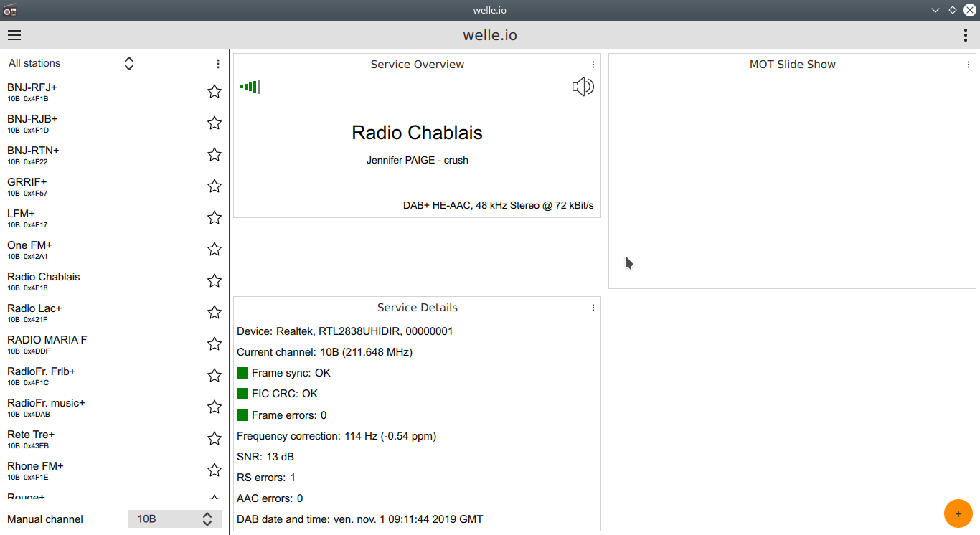This screenshot has width=980, height=535.
Task: Favorite the BNJ-RJB+ station star
Action: 215,123
